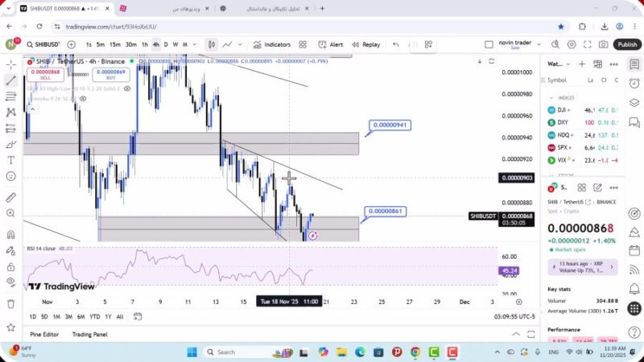Take a chart snapshot with camera icon
644x362 pixels.
pos(605,45)
